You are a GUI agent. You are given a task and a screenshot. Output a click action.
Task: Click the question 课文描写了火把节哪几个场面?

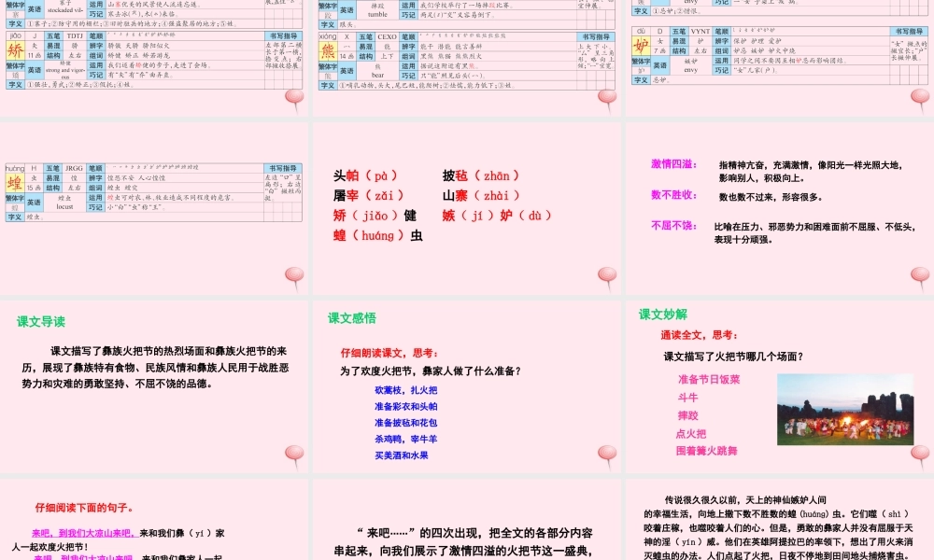pyautogui.click(x=734, y=357)
